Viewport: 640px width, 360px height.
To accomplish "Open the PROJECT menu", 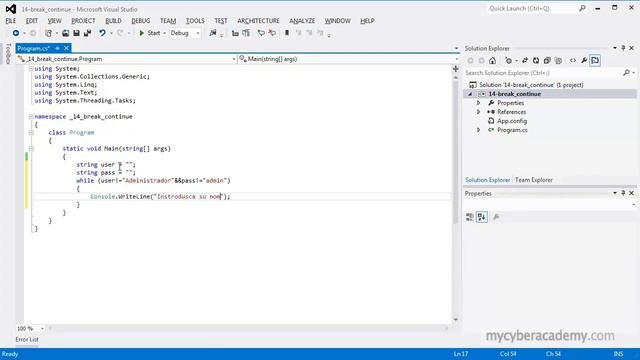I will pos(83,21).
